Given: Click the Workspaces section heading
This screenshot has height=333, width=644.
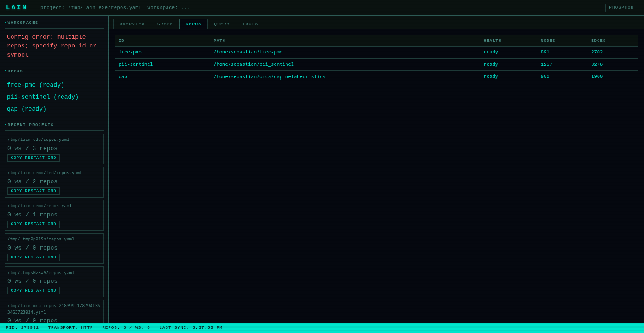Looking at the screenshot, I should 22,23.
